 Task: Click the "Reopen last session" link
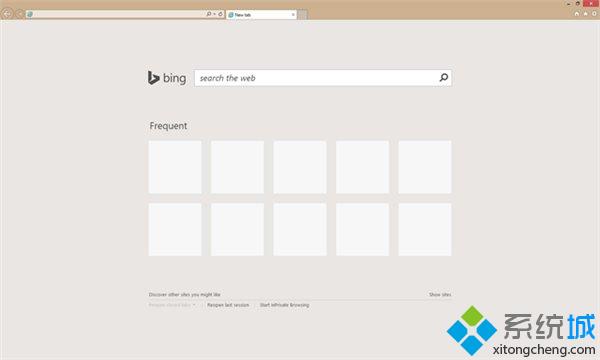[228, 305]
